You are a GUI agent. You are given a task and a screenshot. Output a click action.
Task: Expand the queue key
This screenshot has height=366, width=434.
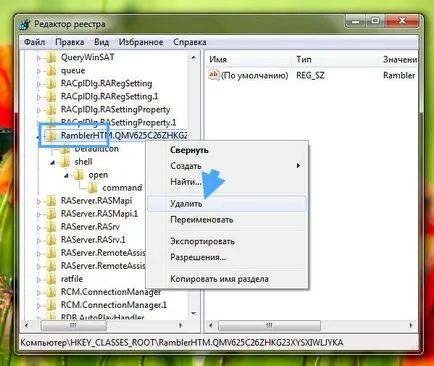coord(39,71)
